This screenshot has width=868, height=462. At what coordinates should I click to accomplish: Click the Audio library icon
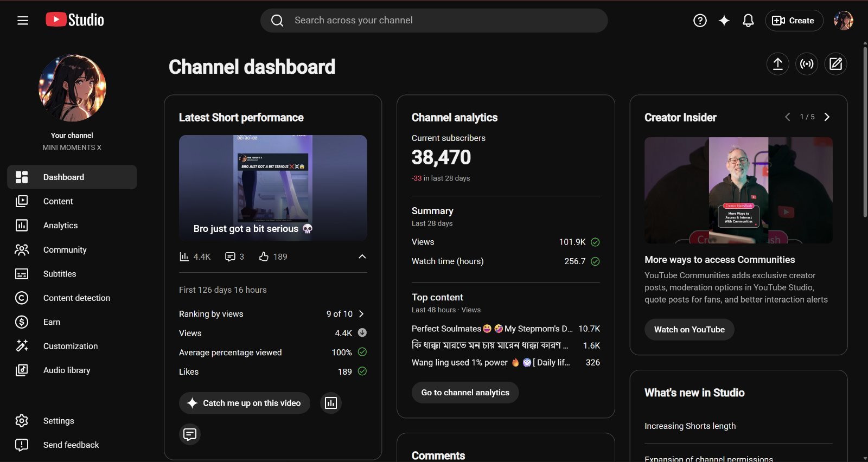click(x=22, y=370)
